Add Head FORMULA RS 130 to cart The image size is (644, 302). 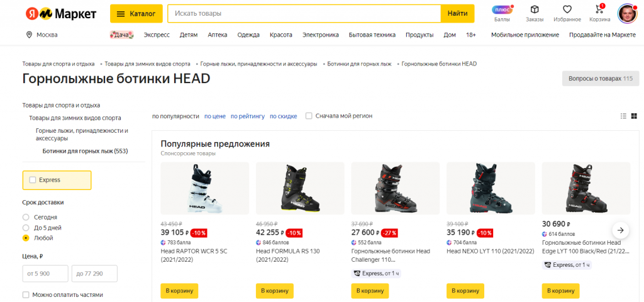pos(275,291)
